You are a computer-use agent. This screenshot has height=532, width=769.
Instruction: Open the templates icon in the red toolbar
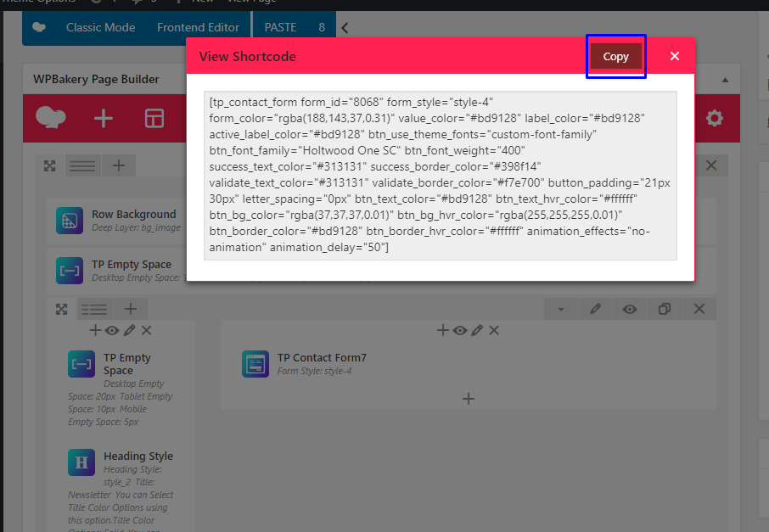pos(154,118)
